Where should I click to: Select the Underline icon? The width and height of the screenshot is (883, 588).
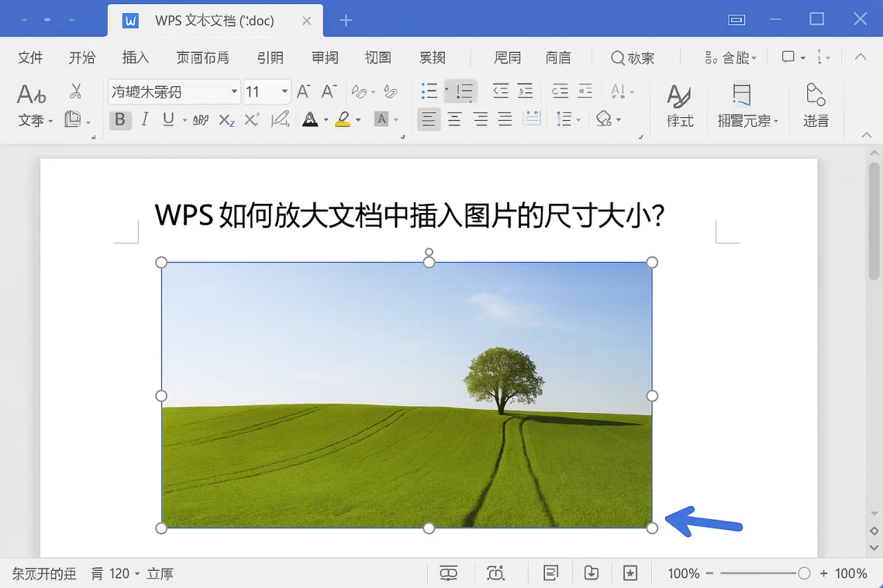pyautogui.click(x=170, y=119)
